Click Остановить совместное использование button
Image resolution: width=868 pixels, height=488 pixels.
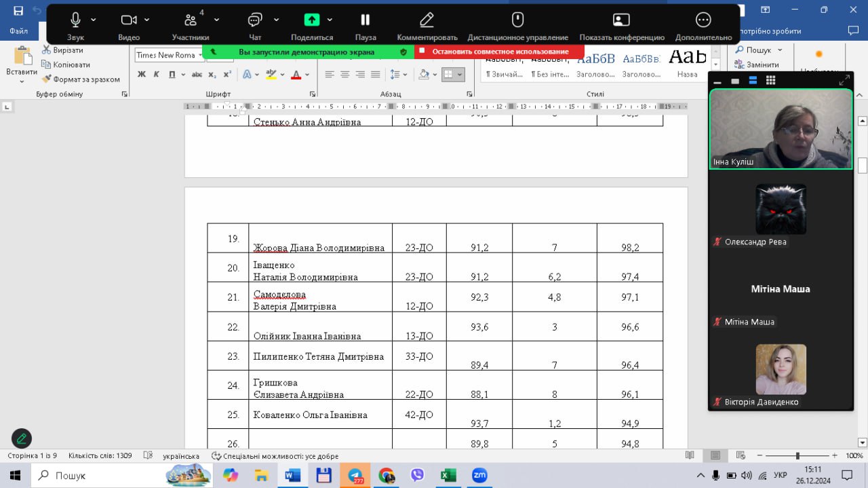pos(500,52)
